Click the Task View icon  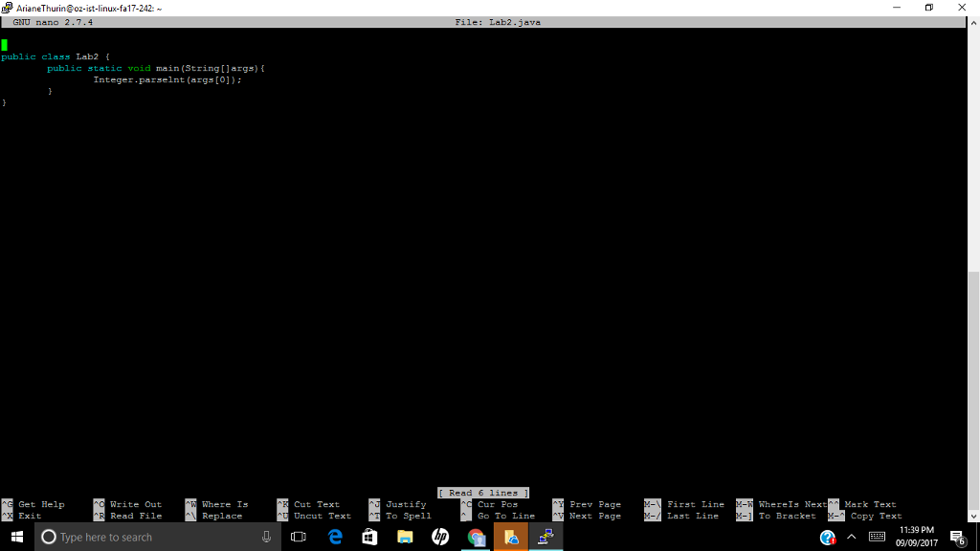click(298, 537)
